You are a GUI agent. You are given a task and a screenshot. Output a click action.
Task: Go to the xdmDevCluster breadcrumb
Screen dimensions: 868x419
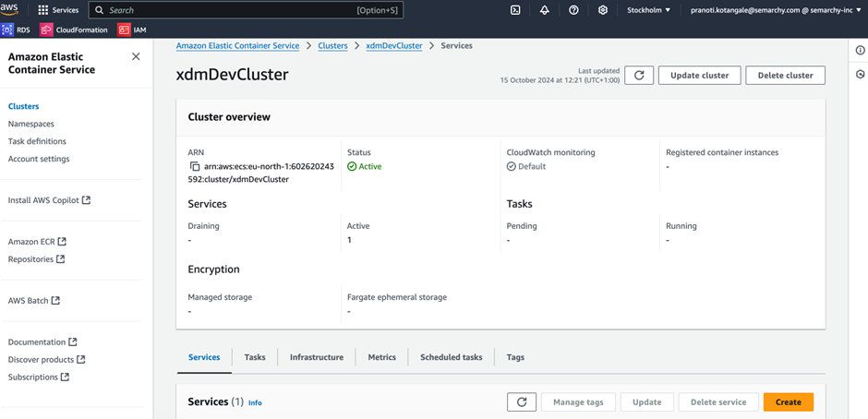[x=394, y=46]
